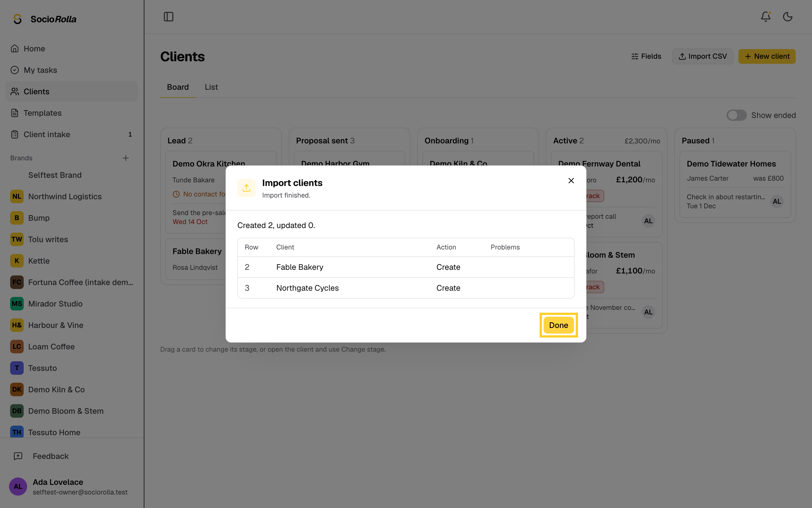Screen dimensions: 812x508
Task: Click the DB Demo Bloom & Stem avatar
Action: pyautogui.click(x=17, y=411)
